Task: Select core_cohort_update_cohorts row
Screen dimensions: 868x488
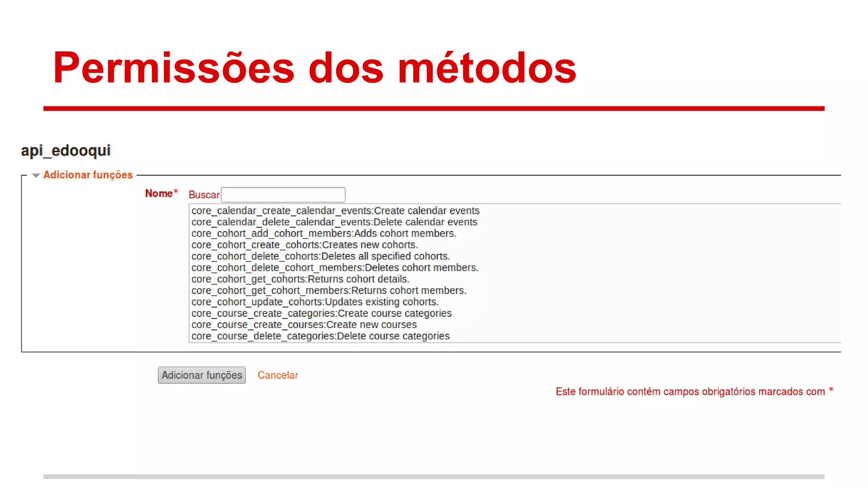Action: point(515,302)
